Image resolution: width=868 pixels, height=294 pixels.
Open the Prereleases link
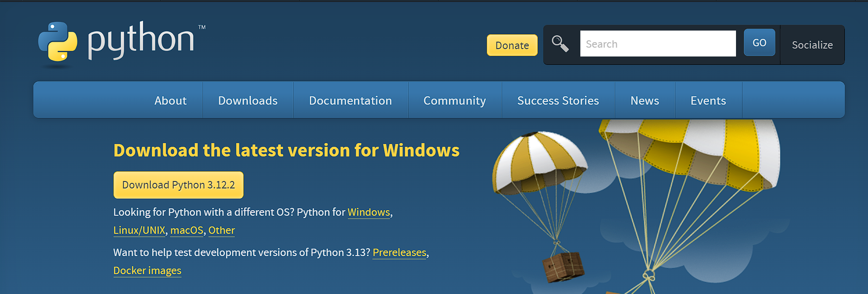tap(399, 252)
